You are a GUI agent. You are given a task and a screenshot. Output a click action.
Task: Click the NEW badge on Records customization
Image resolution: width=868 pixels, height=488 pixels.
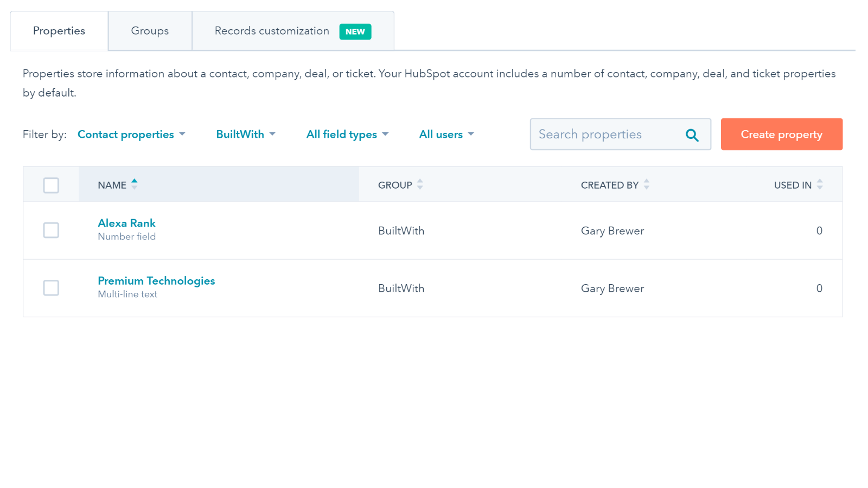click(355, 31)
